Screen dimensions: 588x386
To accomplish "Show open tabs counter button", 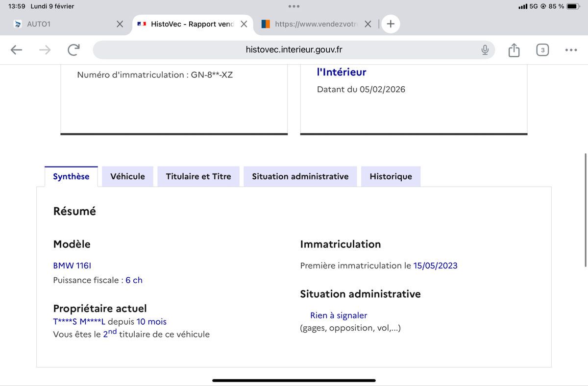I will 542,49.
